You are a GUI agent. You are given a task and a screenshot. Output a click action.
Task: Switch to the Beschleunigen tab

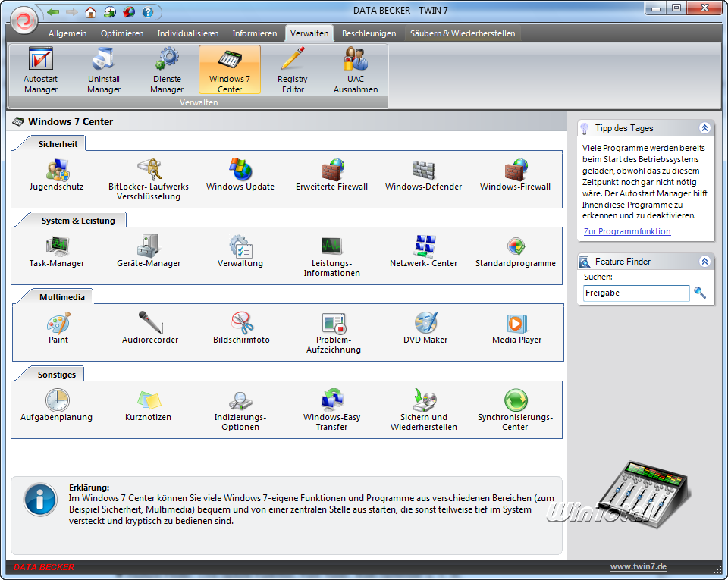(369, 33)
